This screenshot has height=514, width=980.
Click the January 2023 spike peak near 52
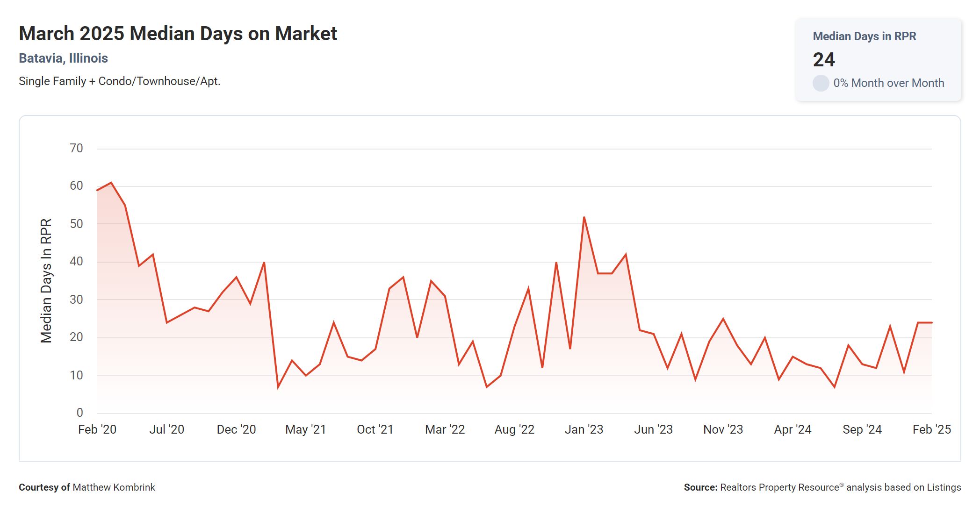tap(584, 218)
